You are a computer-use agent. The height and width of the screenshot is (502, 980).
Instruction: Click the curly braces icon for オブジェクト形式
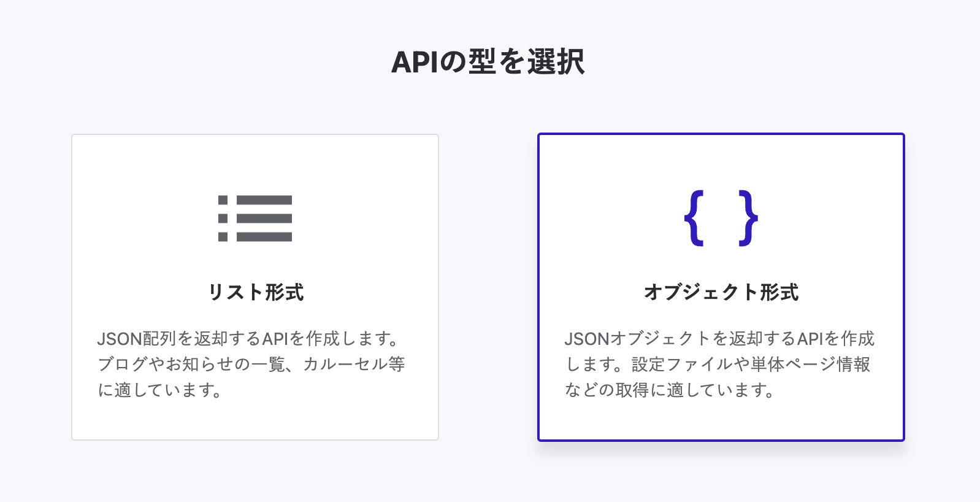[721, 218]
